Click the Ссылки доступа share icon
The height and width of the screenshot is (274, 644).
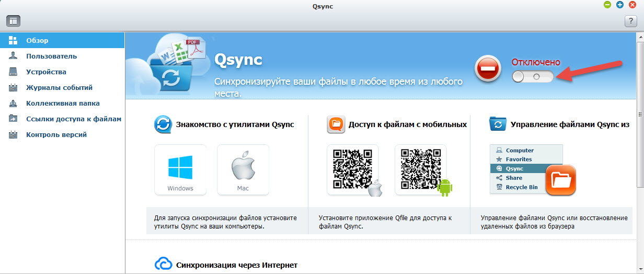13,119
